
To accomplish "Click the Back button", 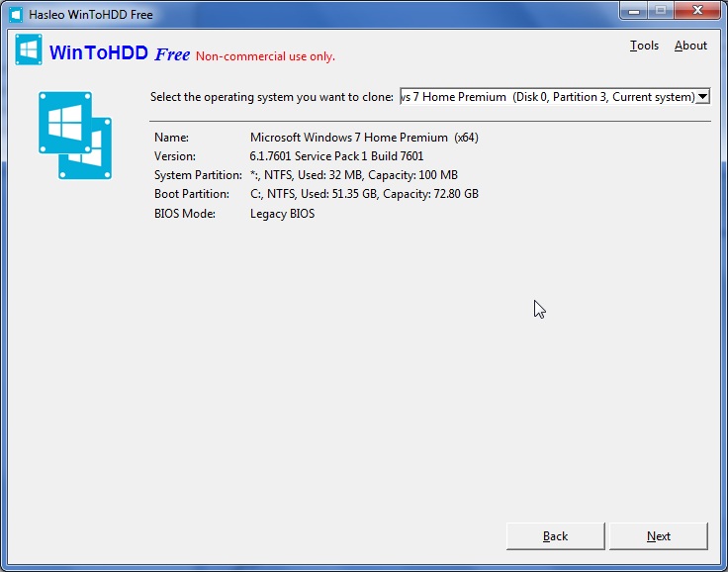I will point(555,536).
